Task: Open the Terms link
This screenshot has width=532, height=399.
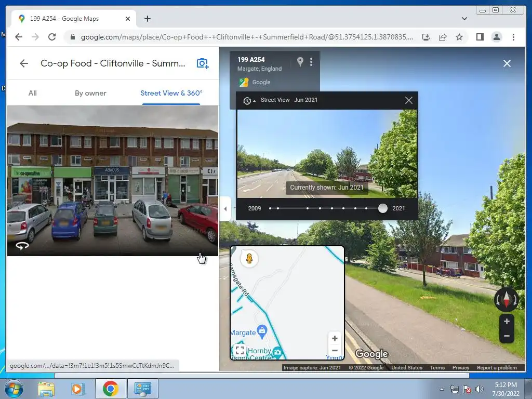Action: coord(437,367)
